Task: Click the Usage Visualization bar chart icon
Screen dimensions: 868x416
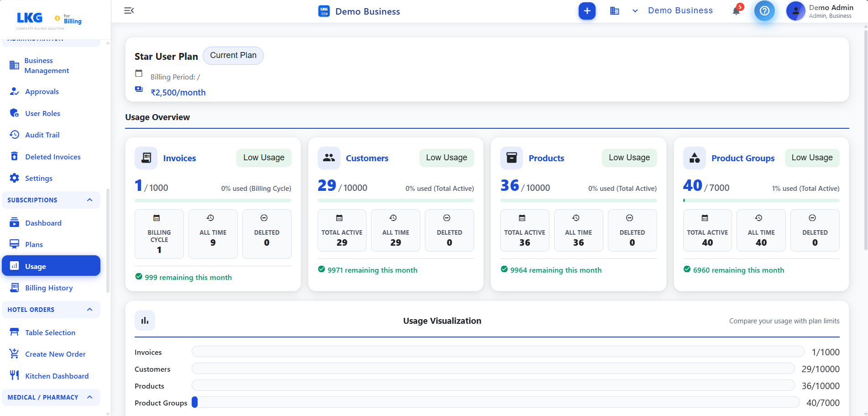Action: click(145, 321)
